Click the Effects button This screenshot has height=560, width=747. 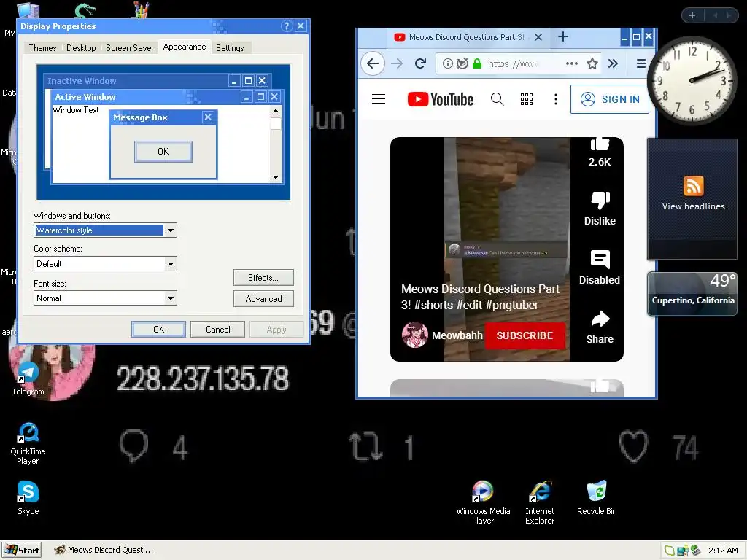pyautogui.click(x=263, y=278)
